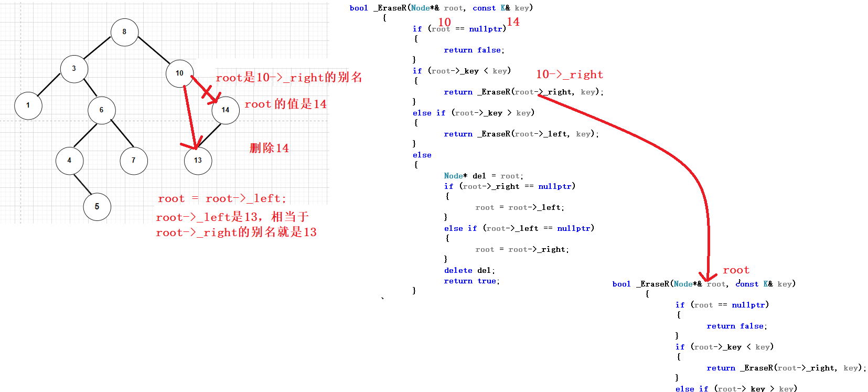Click the code line 'return true;'
The image size is (868, 392).
click(x=471, y=281)
